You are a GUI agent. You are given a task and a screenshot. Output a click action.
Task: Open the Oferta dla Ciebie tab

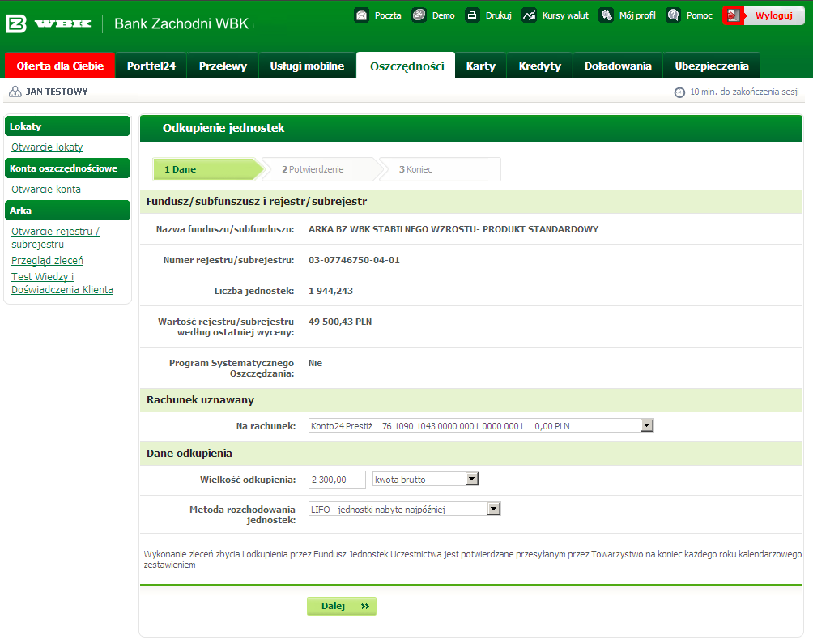(x=60, y=66)
